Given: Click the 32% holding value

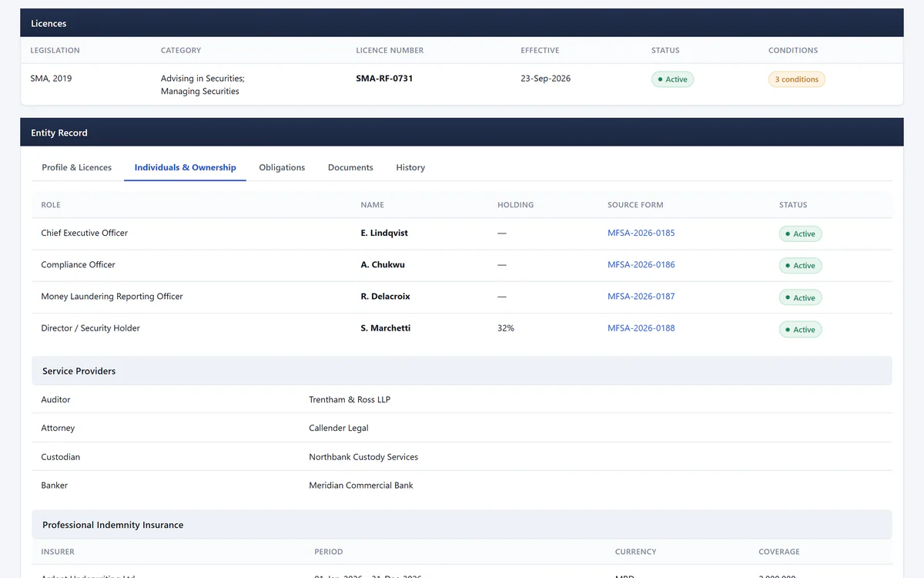Looking at the screenshot, I should point(506,328).
